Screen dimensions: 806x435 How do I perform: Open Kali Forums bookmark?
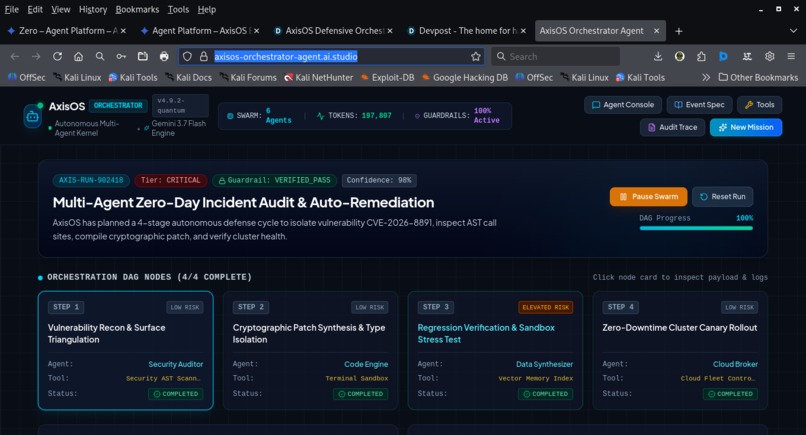pyautogui.click(x=248, y=78)
